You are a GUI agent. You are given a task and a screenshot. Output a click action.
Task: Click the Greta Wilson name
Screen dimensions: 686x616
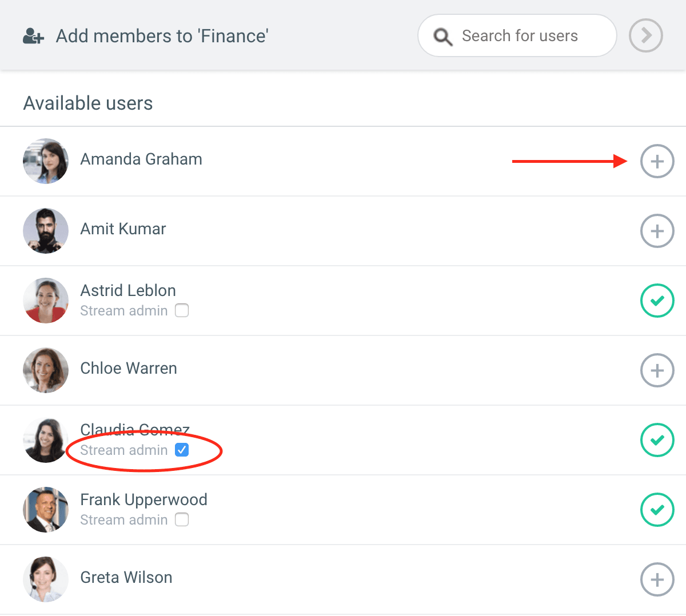tap(126, 577)
